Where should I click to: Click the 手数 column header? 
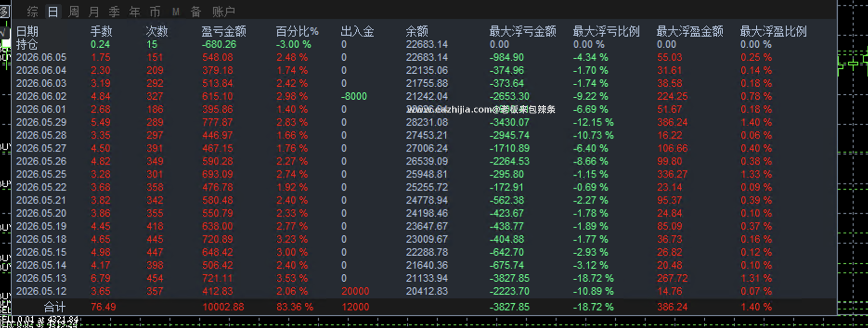click(101, 32)
